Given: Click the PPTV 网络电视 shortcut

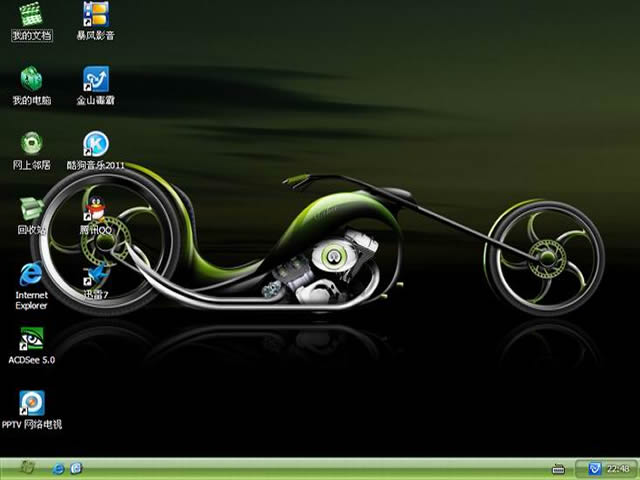Looking at the screenshot, I should [x=31, y=403].
